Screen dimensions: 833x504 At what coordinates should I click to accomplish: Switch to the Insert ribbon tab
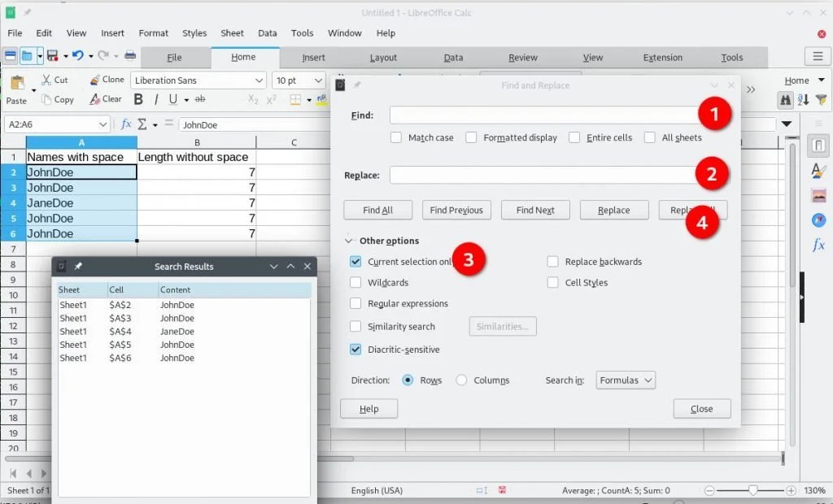pyautogui.click(x=313, y=57)
